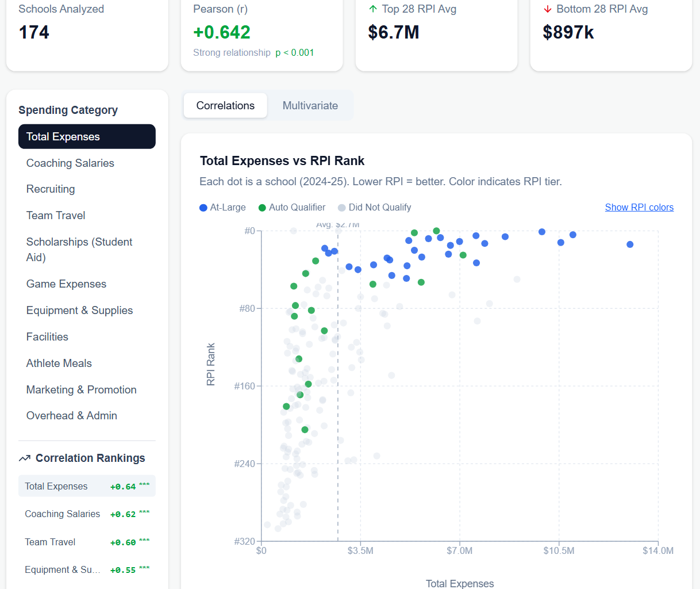Select Scholarships (Student Aid) category

79,250
